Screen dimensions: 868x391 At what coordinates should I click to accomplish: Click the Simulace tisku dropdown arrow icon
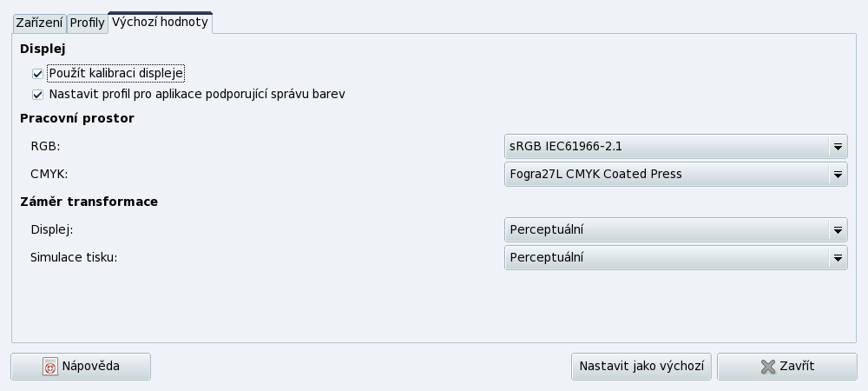tap(838, 257)
